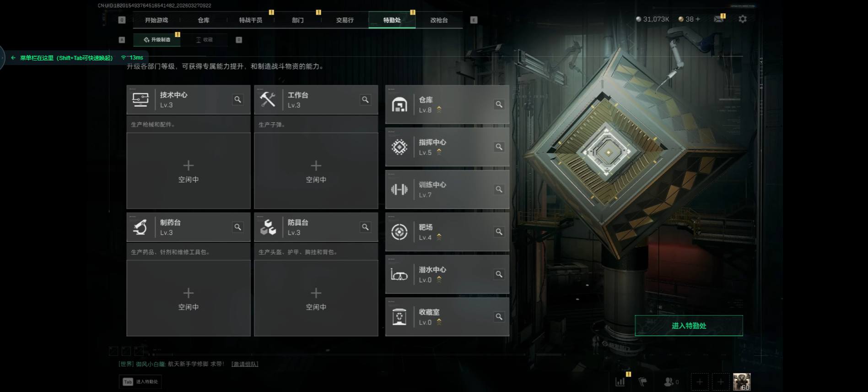Click the 邀请组队 link in chat
This screenshot has height=392, width=868.
[x=245, y=364]
